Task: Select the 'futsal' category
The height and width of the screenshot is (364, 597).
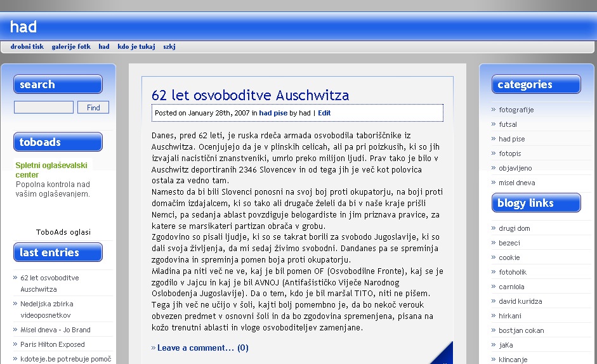Action: coord(508,124)
